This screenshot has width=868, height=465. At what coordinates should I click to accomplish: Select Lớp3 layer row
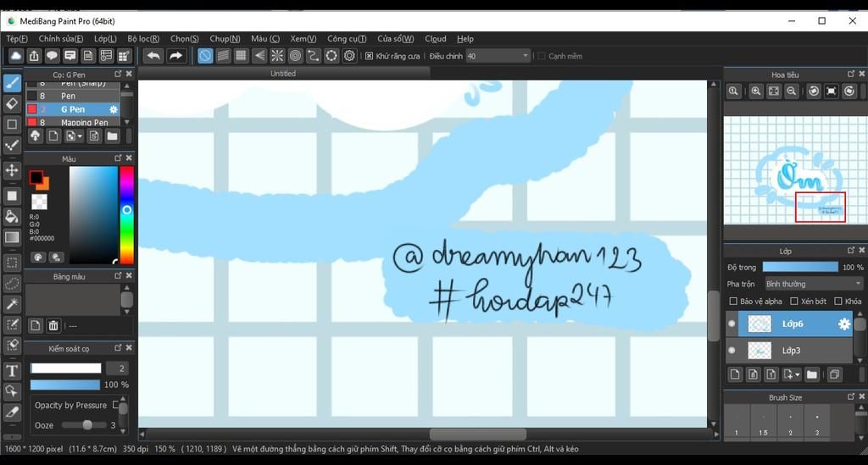[795, 351]
